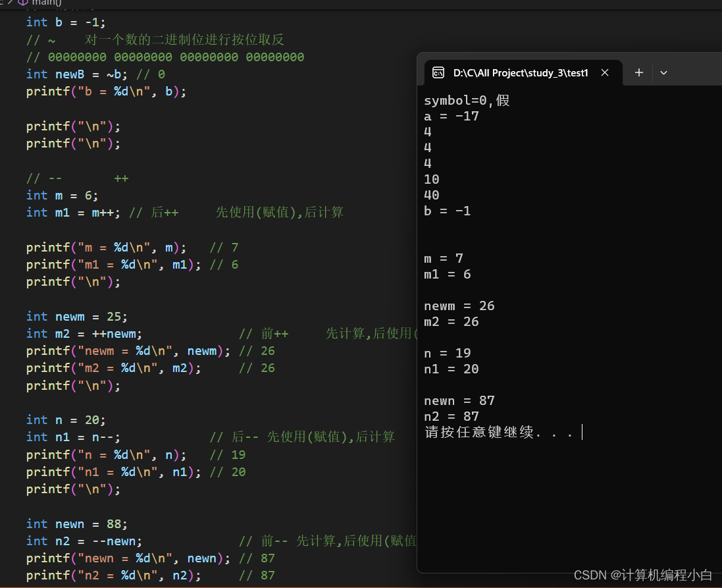Viewport: 722px width, 588px height.
Task: Click terminal output 'newm = 26'
Action: point(459,306)
